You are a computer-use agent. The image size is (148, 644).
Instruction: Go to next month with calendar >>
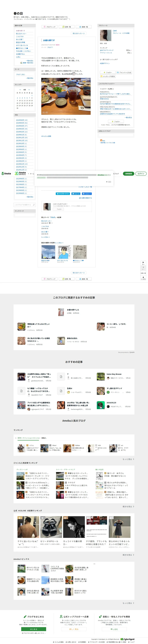coord(29,90)
